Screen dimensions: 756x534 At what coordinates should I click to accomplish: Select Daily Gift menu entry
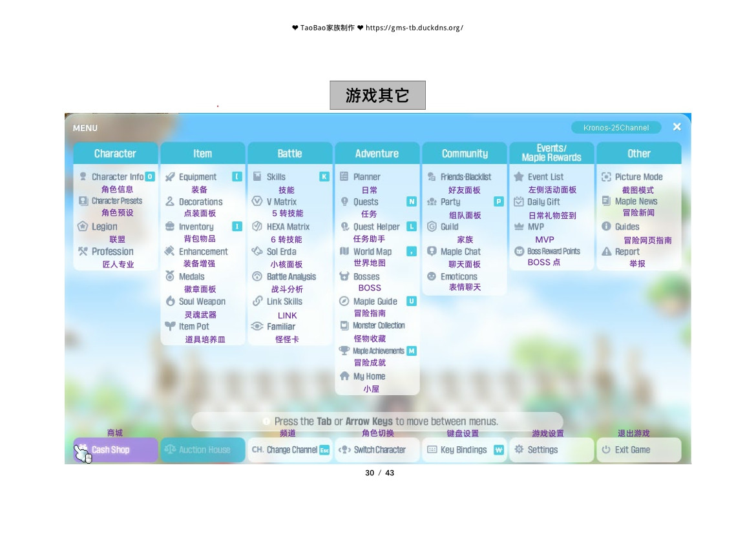pyautogui.click(x=543, y=201)
